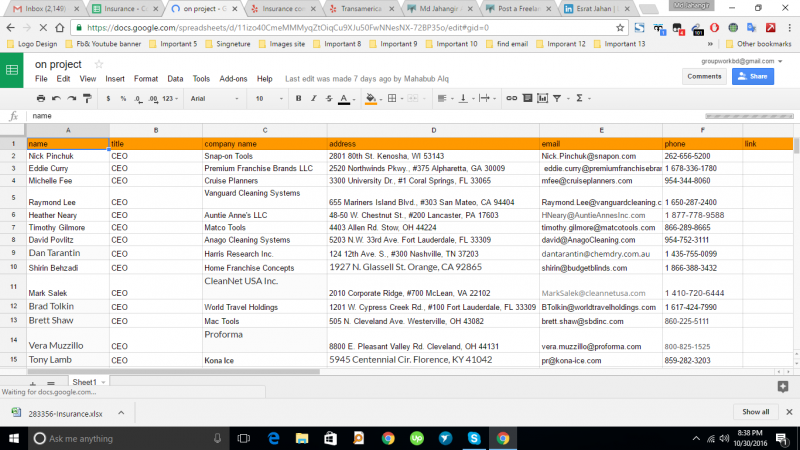Click the Print icon in toolbar
This screenshot has width=800, height=450.
[41, 98]
